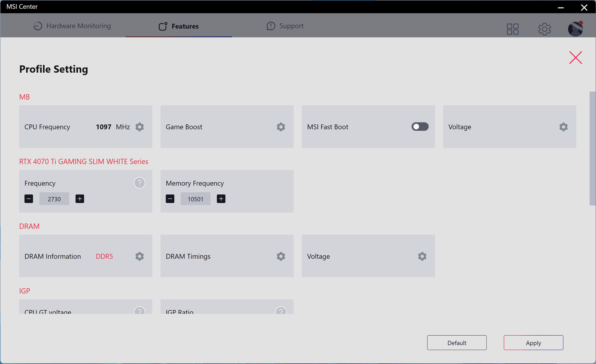Decrease GPU Memory Frequency value
This screenshot has height=364, width=596.
[170, 199]
